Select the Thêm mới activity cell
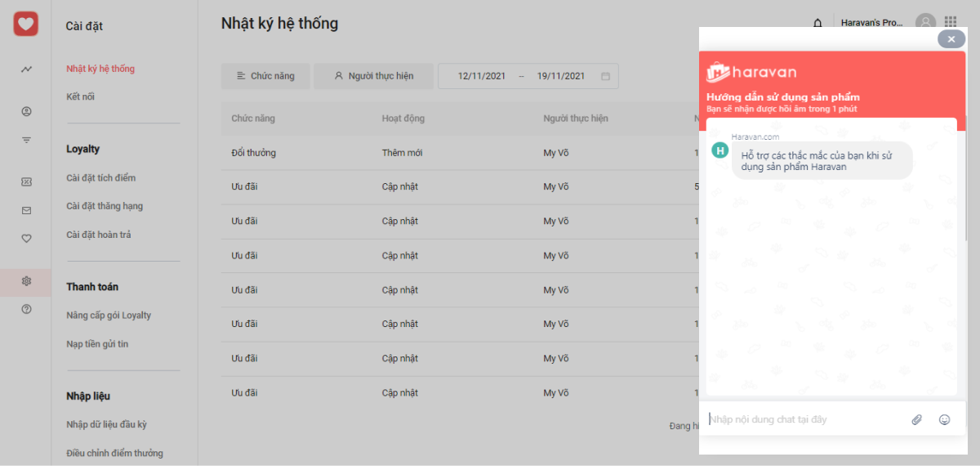 click(402, 153)
